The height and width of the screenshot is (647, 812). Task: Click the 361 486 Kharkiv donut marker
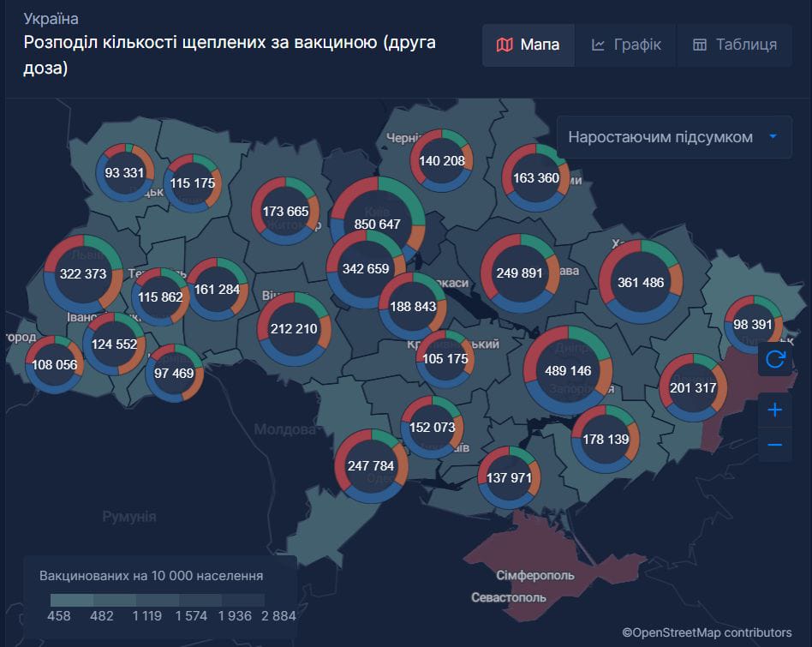[641, 282]
